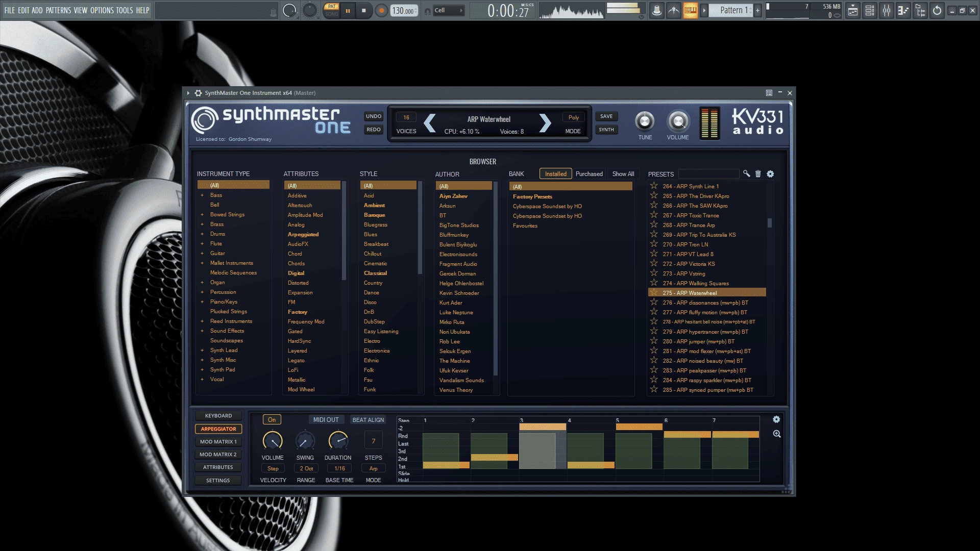Click the UNDO button
This screenshot has width=980, height=551.
[x=374, y=116]
